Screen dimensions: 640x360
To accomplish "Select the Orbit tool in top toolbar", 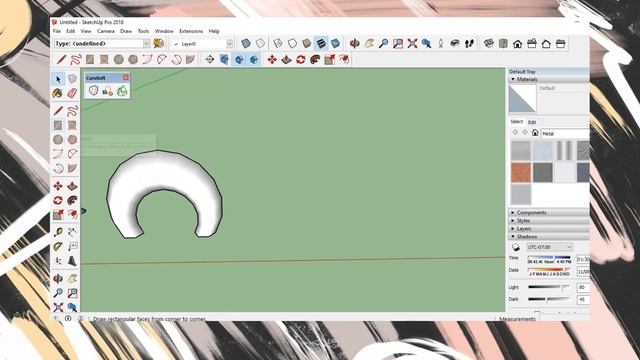I will 355,43.
